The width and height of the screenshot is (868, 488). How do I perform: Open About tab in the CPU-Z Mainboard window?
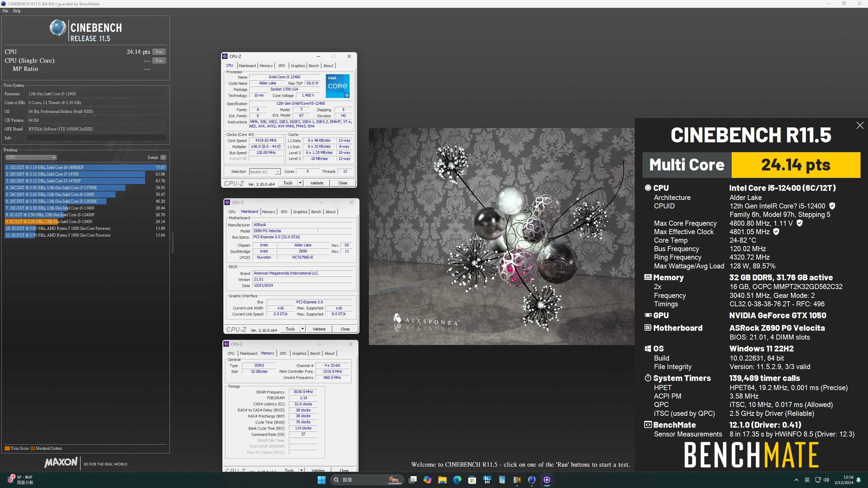(331, 212)
